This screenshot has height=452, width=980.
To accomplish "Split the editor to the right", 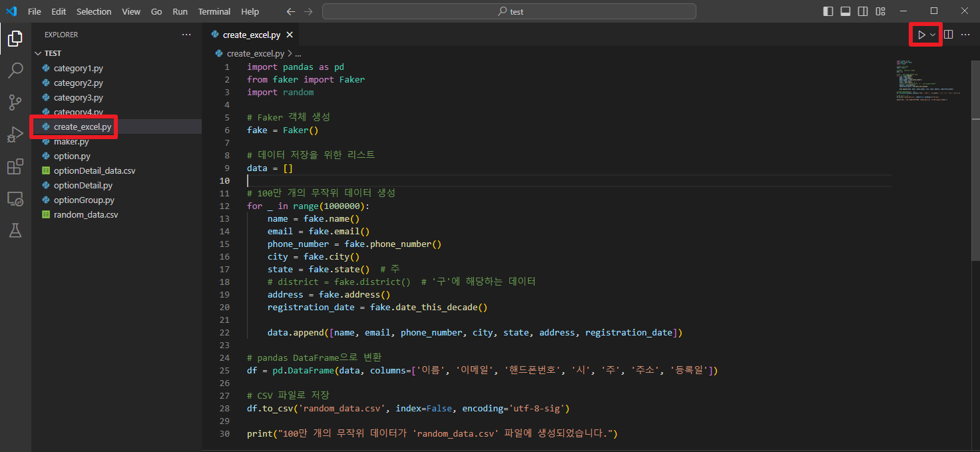I will pyautogui.click(x=948, y=35).
